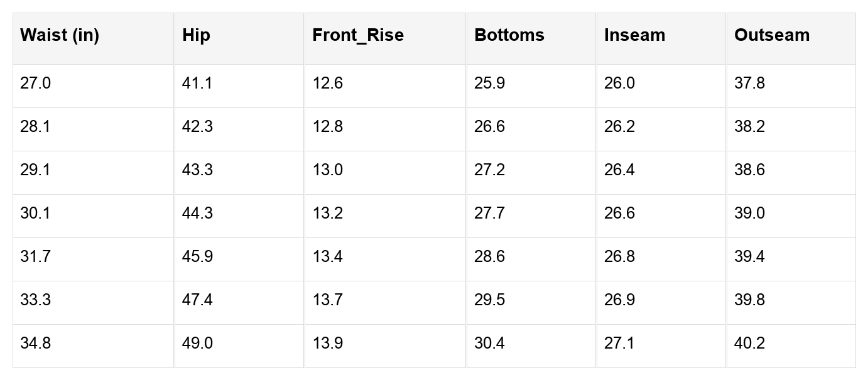Screen dimensions: 868x380
Task: Select waist cell with value 31.7
Action: [93, 259]
